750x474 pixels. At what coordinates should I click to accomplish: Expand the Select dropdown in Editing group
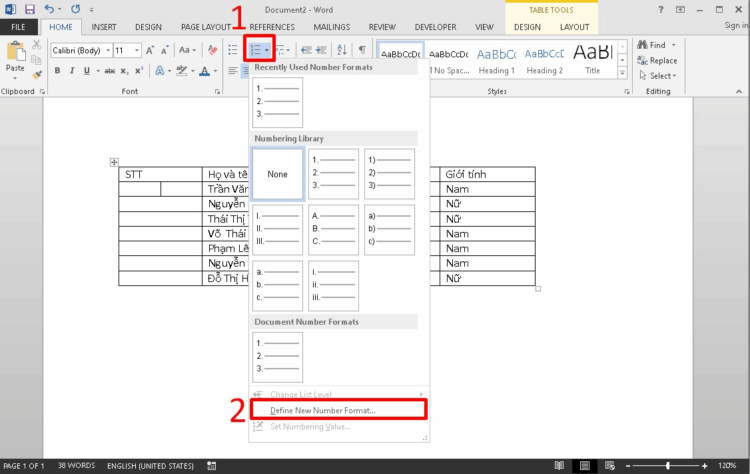tap(660, 76)
